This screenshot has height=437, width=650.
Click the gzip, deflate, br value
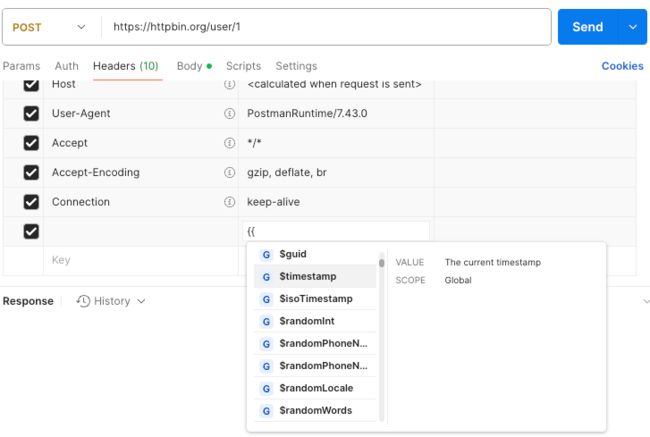point(287,172)
